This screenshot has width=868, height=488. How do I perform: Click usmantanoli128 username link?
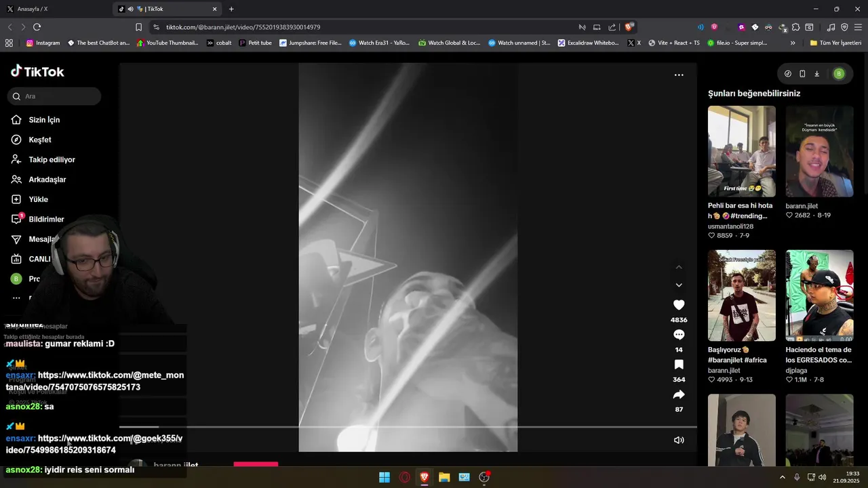[731, 226]
